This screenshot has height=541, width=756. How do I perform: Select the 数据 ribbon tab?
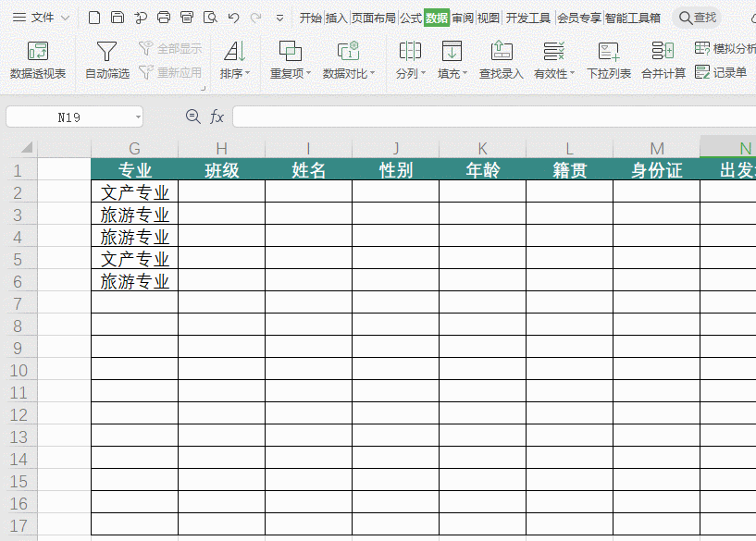click(437, 18)
